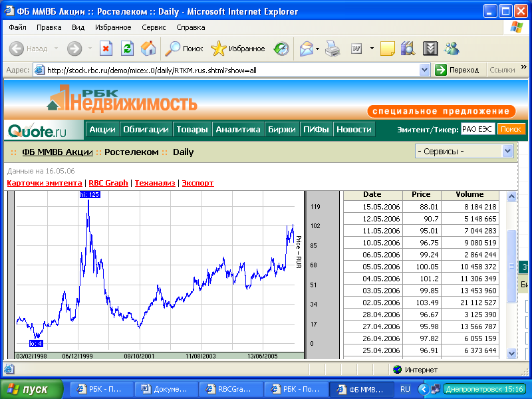Open Mail button dropdown arrow

point(318,49)
